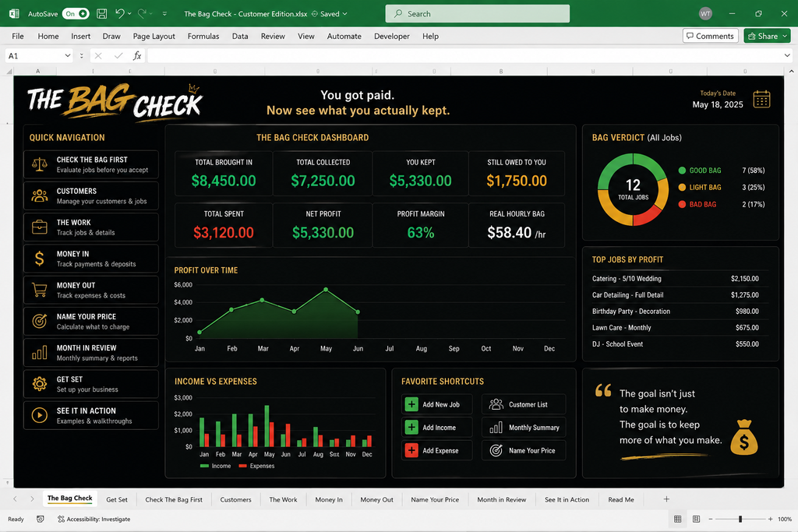
Task: Click the bar chart icon for Month In Review
Action: pos(39,353)
